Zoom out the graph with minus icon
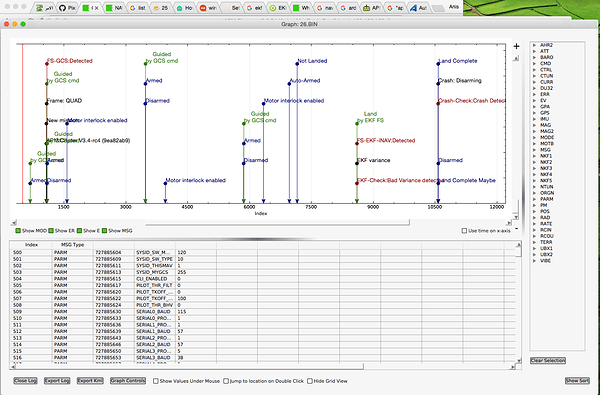The height and width of the screenshot is (395, 600). coord(516,229)
